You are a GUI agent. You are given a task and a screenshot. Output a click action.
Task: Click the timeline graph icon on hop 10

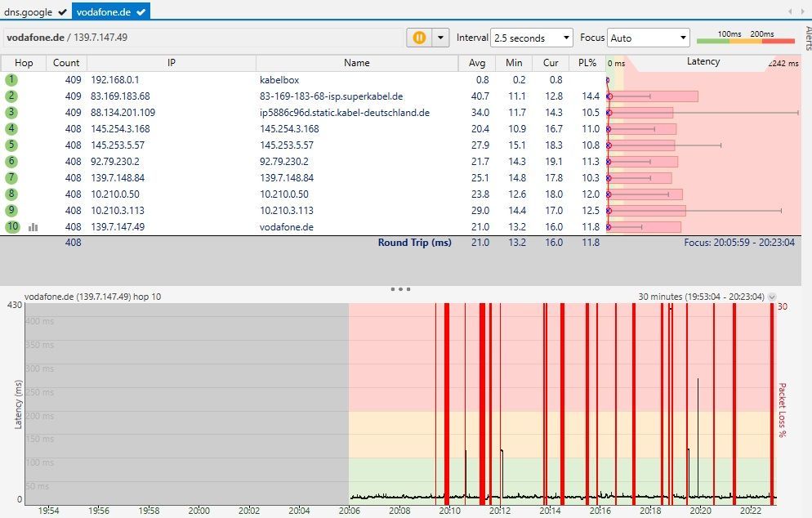33,227
